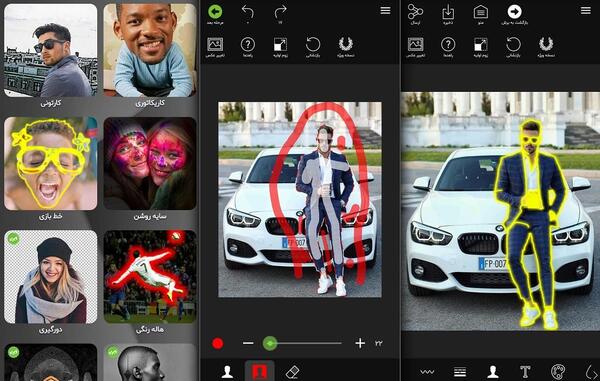Click the masked photo canvas in middle panel
Screen dimensions: 600x381
300,199
